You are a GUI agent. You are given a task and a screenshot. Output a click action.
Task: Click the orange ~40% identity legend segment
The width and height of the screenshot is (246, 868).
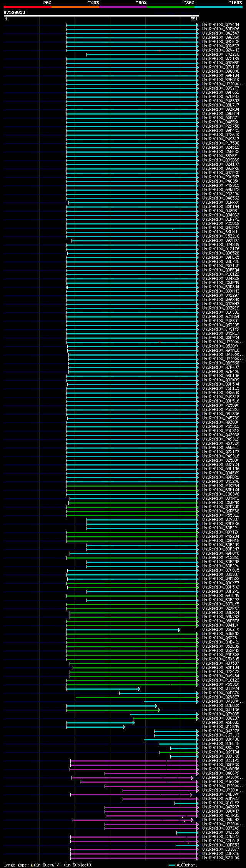(x=75, y=7)
